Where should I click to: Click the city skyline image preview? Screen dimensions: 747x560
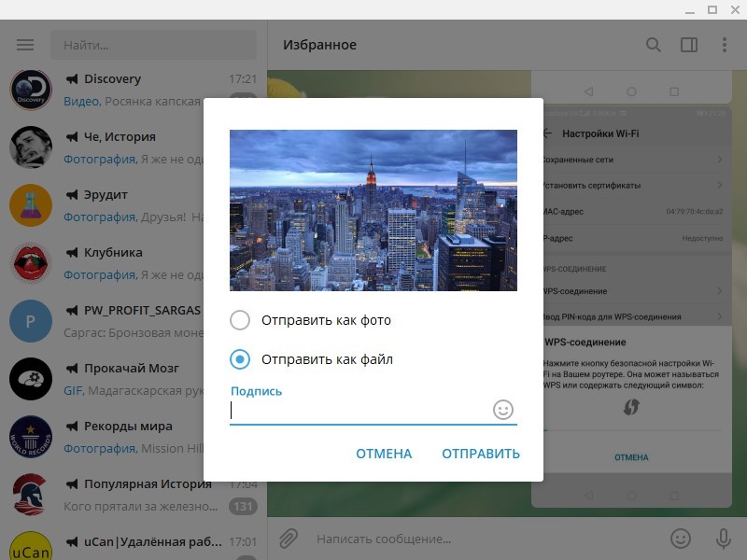pos(373,210)
